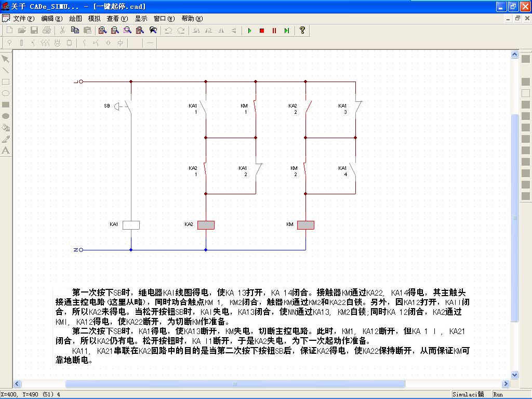The image size is (532, 399).
Task: Click the horizontal scrollbar right arrow
Action: 506,384
